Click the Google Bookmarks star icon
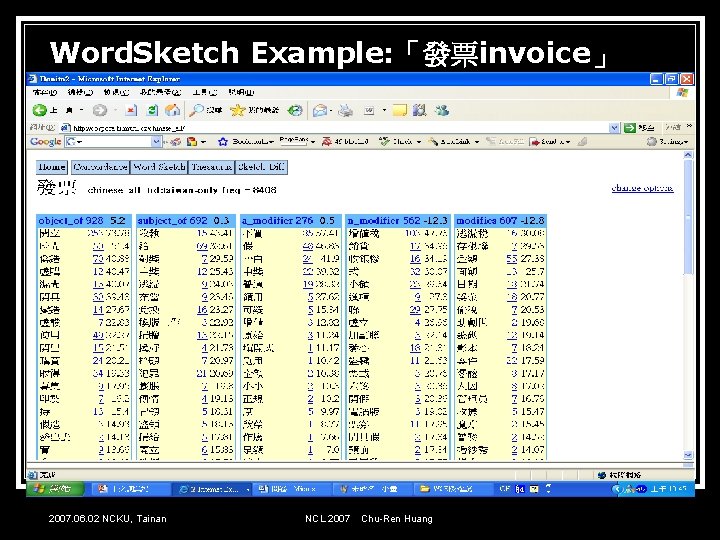 (223, 141)
